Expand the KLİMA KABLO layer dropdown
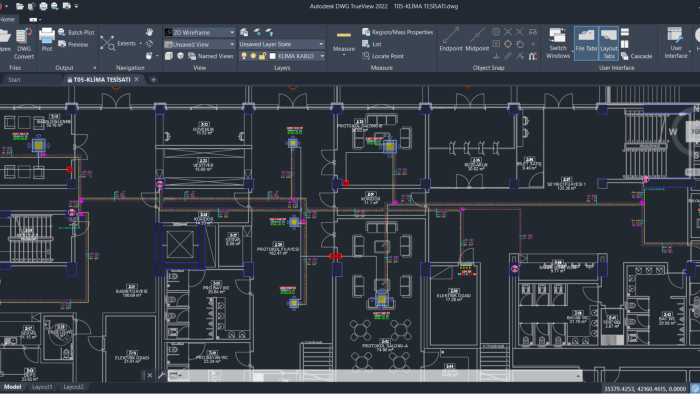700x394 pixels. tap(322, 56)
